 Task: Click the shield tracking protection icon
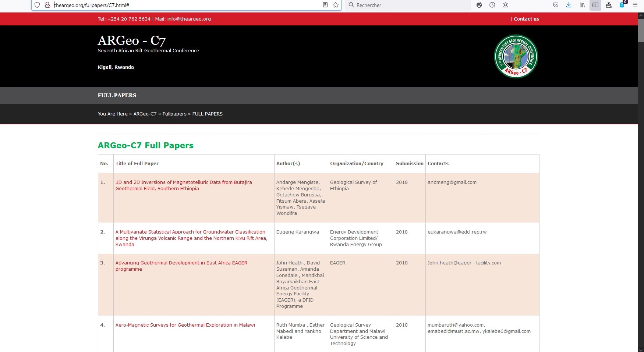(x=37, y=5)
